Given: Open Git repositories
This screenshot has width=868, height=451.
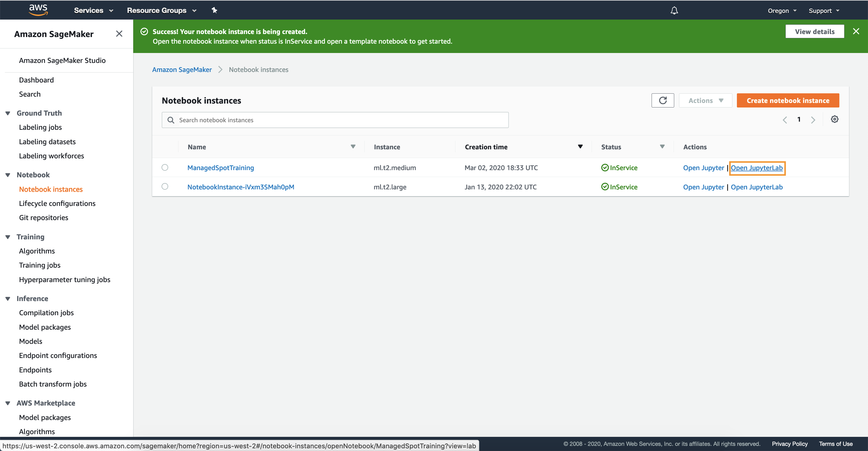Looking at the screenshot, I should point(43,218).
